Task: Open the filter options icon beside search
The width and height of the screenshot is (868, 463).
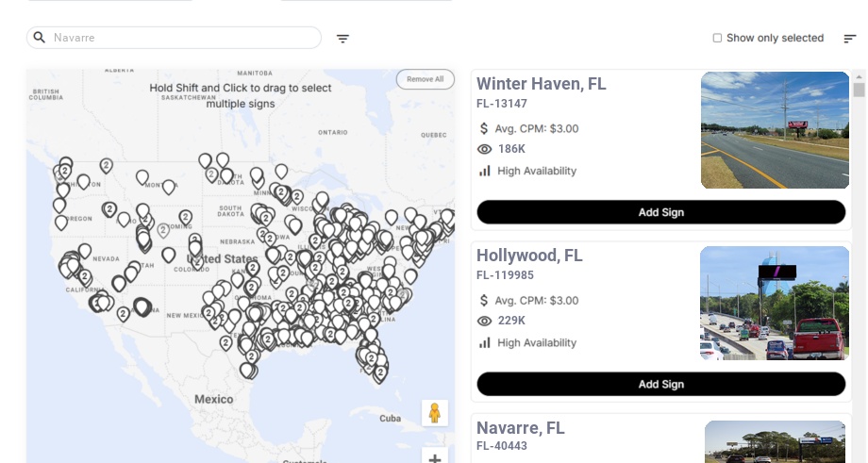Action: pyautogui.click(x=343, y=39)
